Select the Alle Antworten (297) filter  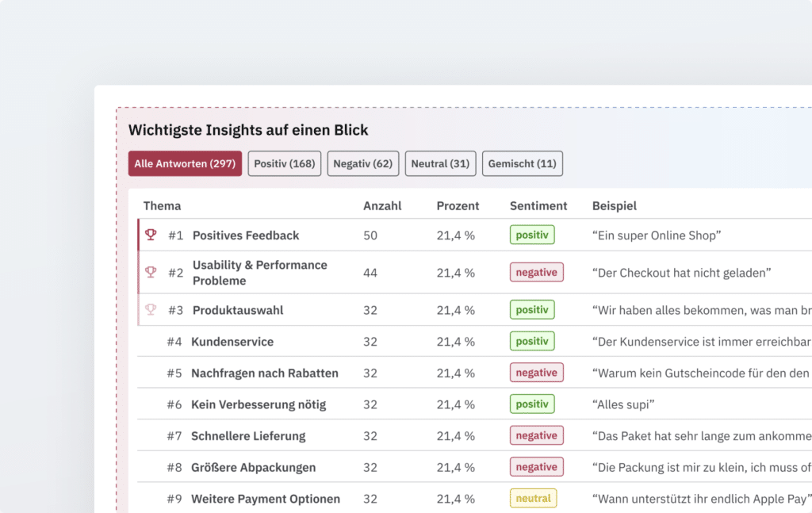[185, 164]
